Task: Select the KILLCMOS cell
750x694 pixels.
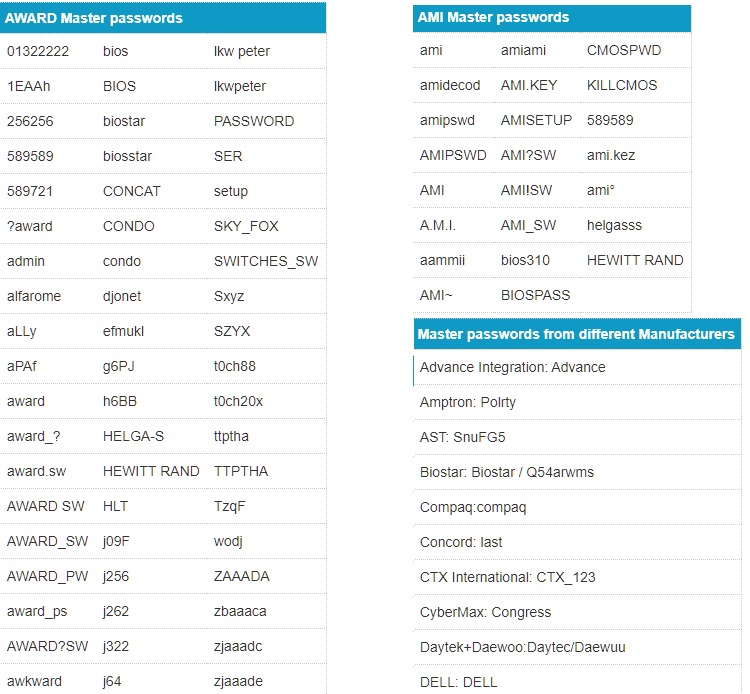Action: click(622, 85)
